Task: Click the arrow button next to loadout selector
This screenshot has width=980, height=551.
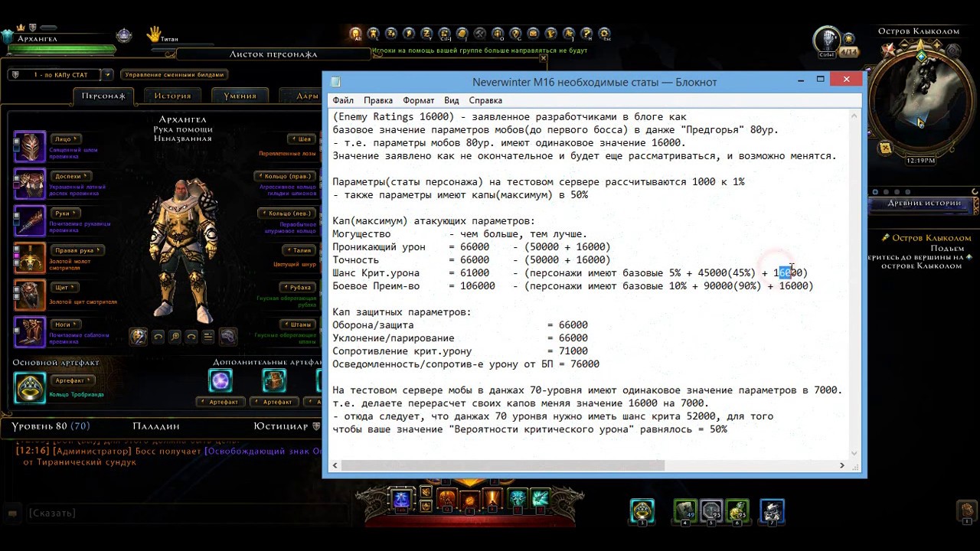Action: pyautogui.click(x=107, y=75)
